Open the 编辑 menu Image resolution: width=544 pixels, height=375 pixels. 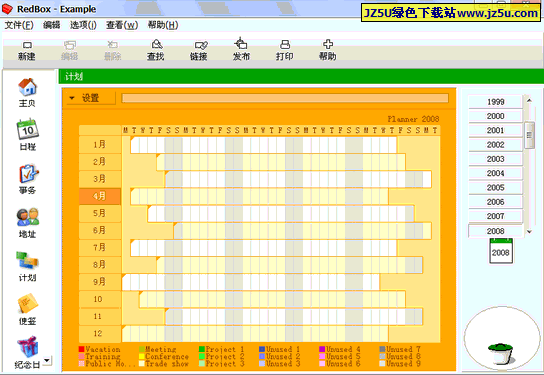51,25
